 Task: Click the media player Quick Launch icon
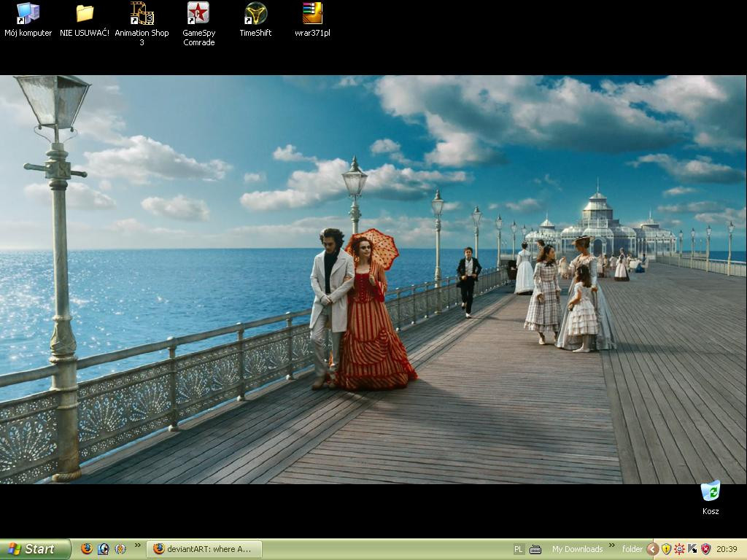point(104,548)
